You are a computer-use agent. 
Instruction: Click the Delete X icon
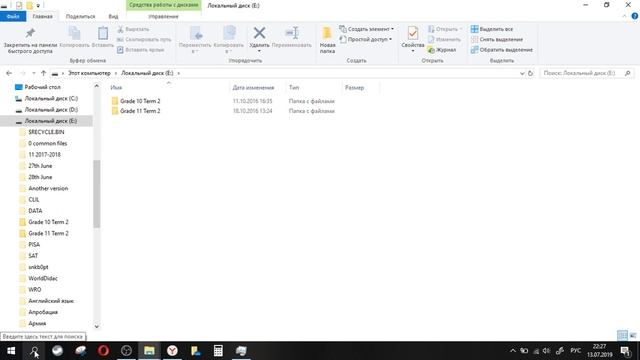[259, 33]
